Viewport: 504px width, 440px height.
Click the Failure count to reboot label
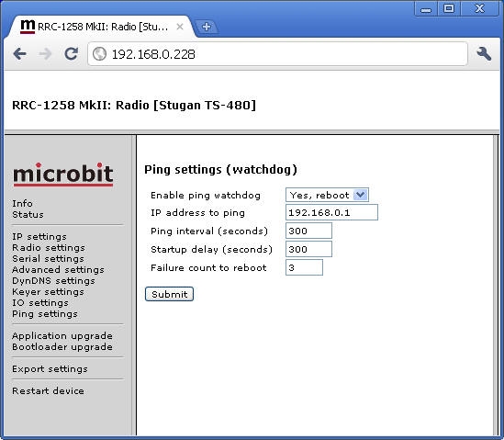208,267
